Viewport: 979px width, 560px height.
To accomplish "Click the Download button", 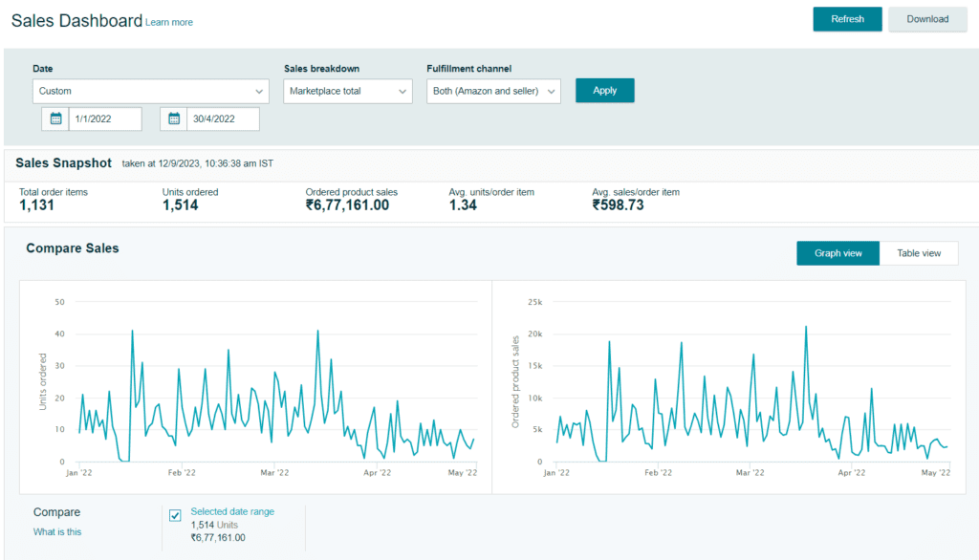I will (927, 19).
